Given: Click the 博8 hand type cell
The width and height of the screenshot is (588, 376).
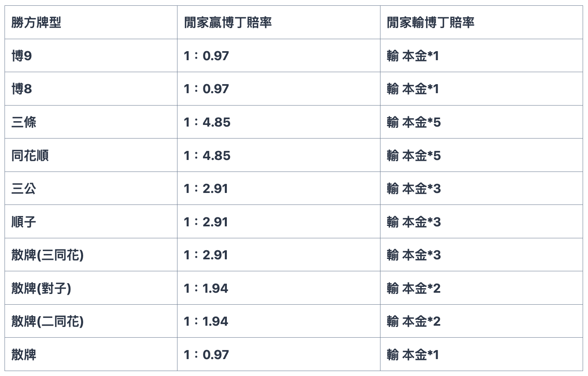Looking at the screenshot, I should pyautogui.click(x=22, y=89).
